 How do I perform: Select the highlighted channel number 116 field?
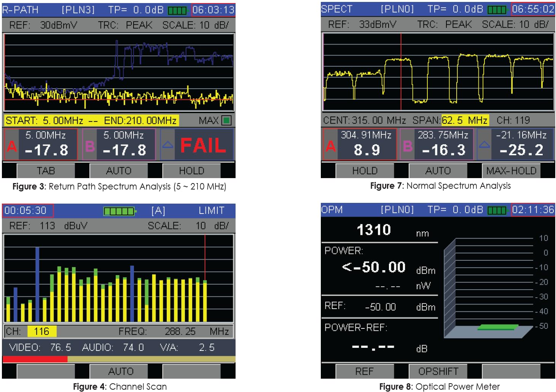pyautogui.click(x=42, y=331)
